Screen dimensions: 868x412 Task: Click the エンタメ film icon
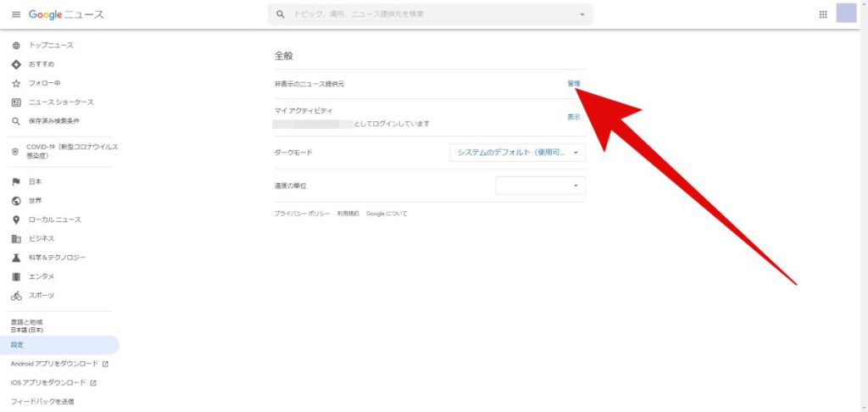(16, 276)
